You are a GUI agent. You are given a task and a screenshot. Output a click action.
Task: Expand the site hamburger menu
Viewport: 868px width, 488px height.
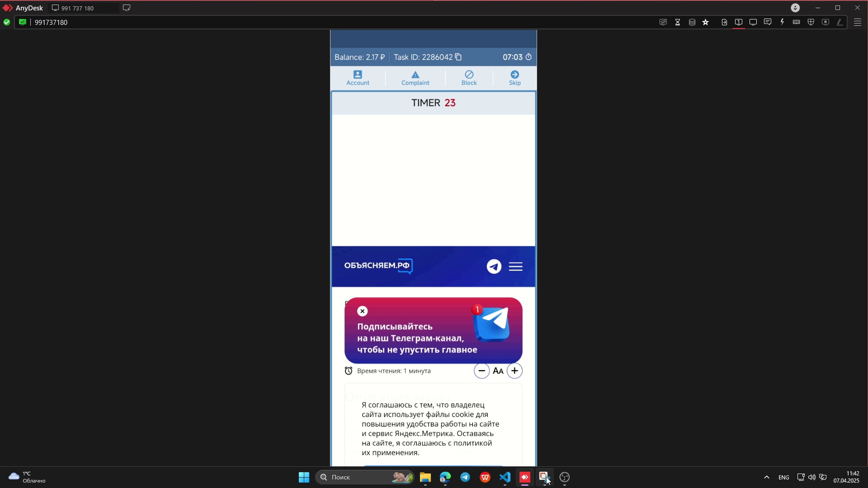[x=516, y=267]
